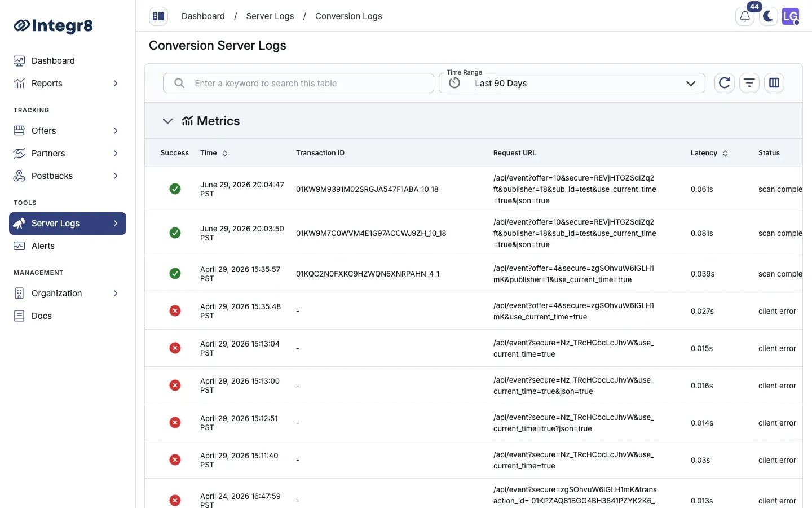Click the error icon for 15:13:00 row
Screen dimensions: 812x508
point(175,385)
